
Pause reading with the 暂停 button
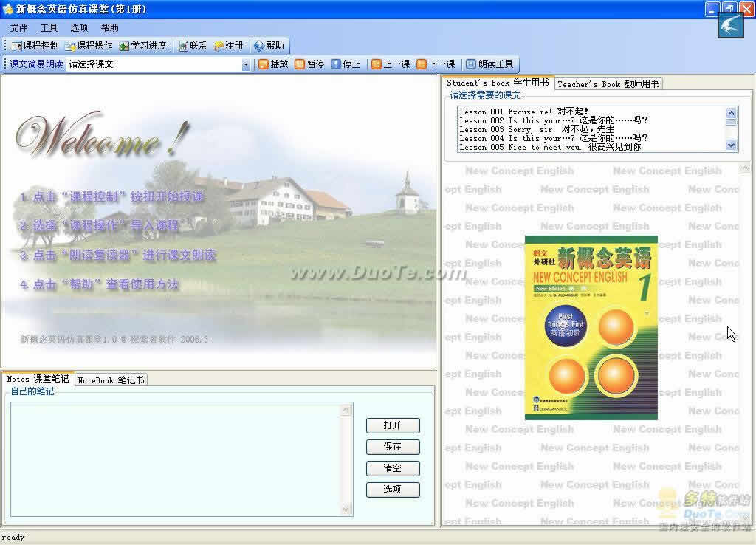[x=309, y=64]
